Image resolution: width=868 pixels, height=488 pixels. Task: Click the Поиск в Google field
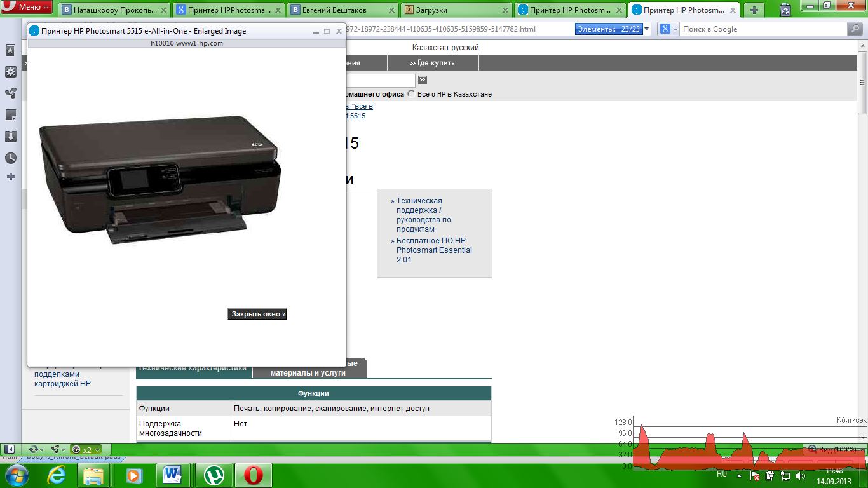pos(764,29)
